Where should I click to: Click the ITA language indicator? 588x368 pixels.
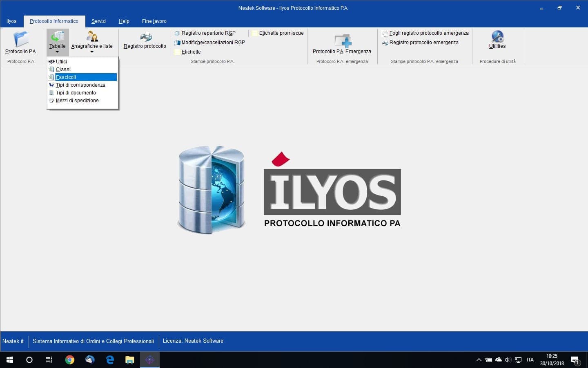coord(530,360)
